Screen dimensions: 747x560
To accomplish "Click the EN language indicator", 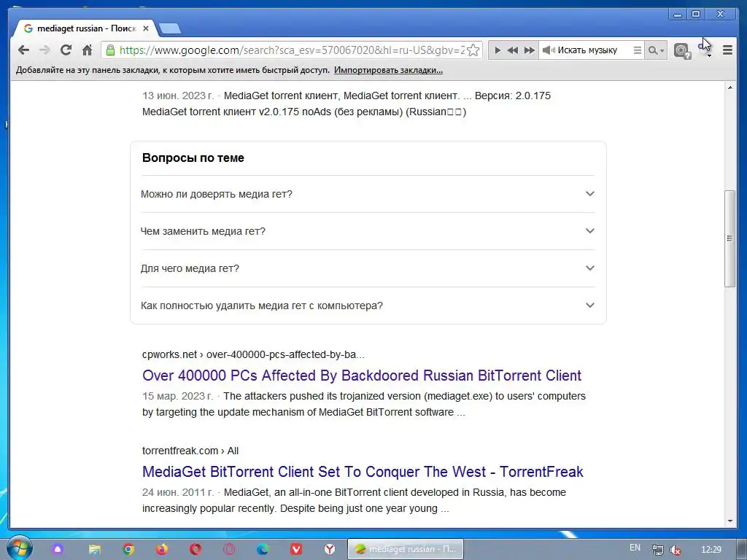I will (x=635, y=548).
